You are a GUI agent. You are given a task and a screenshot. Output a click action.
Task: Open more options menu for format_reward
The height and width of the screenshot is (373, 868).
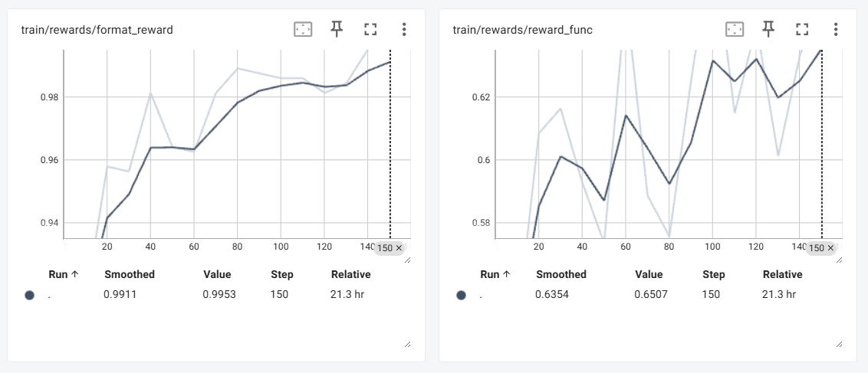(x=404, y=30)
